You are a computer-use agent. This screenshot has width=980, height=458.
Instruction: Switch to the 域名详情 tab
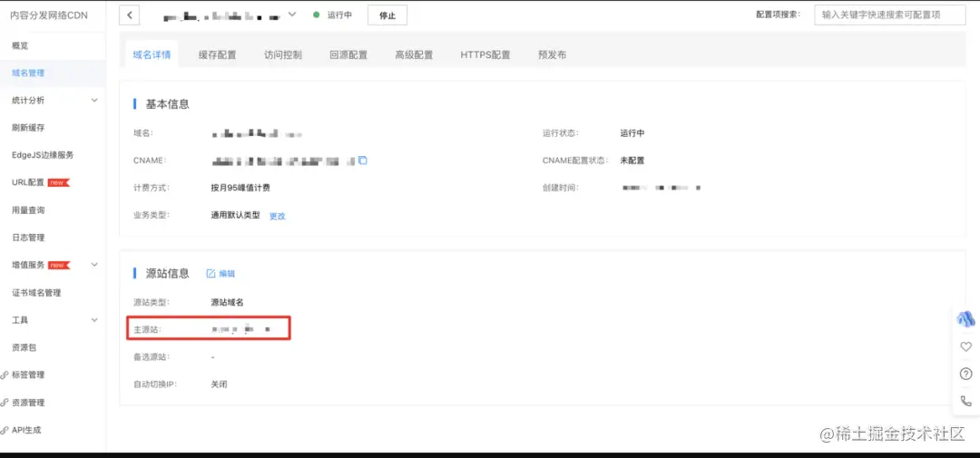[x=152, y=54]
